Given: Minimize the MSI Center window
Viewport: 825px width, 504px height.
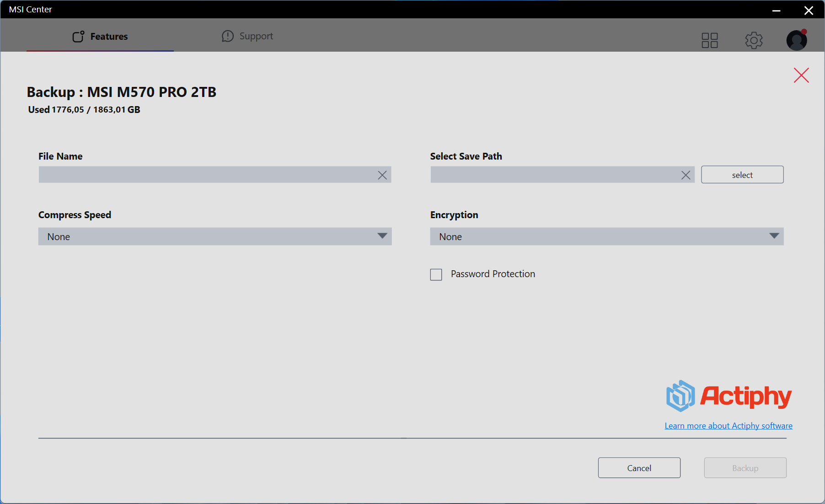Looking at the screenshot, I should (x=776, y=10).
